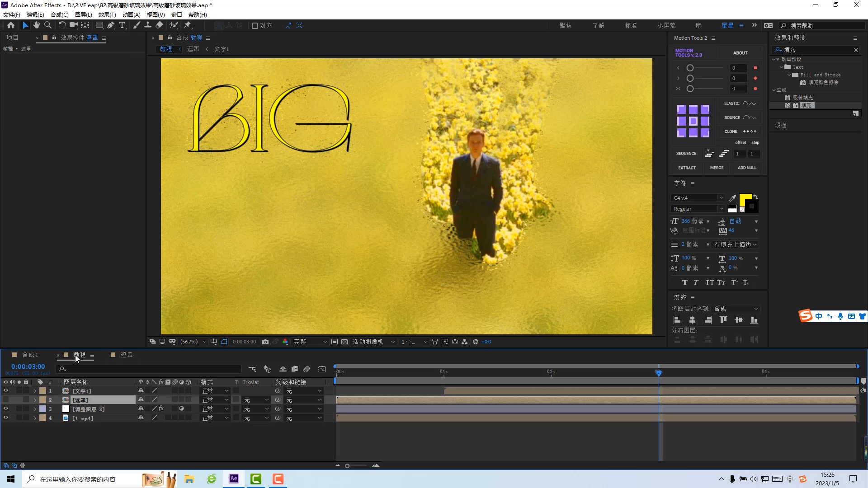Open the Regular font style dropdown

pos(698,209)
